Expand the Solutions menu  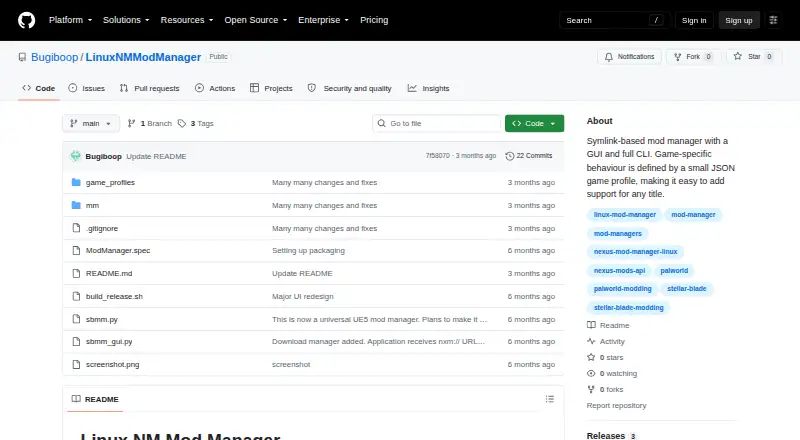point(126,20)
